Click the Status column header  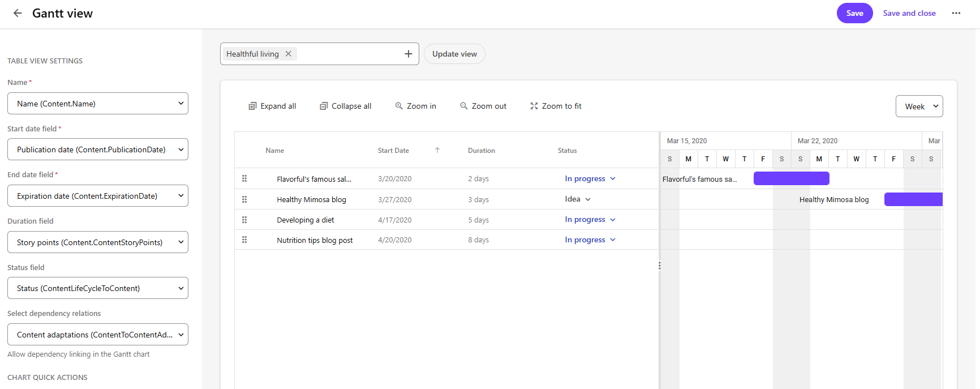pos(568,151)
